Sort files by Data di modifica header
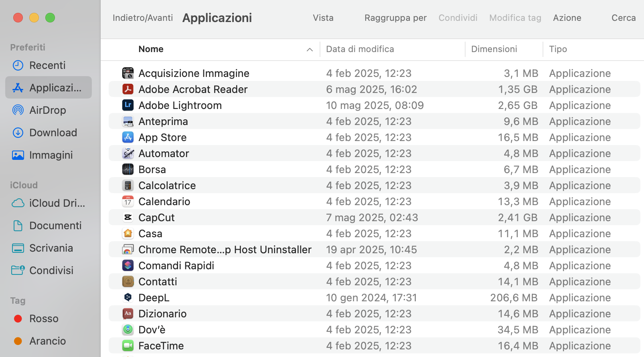Screen dimensions: 644x357 (359, 49)
